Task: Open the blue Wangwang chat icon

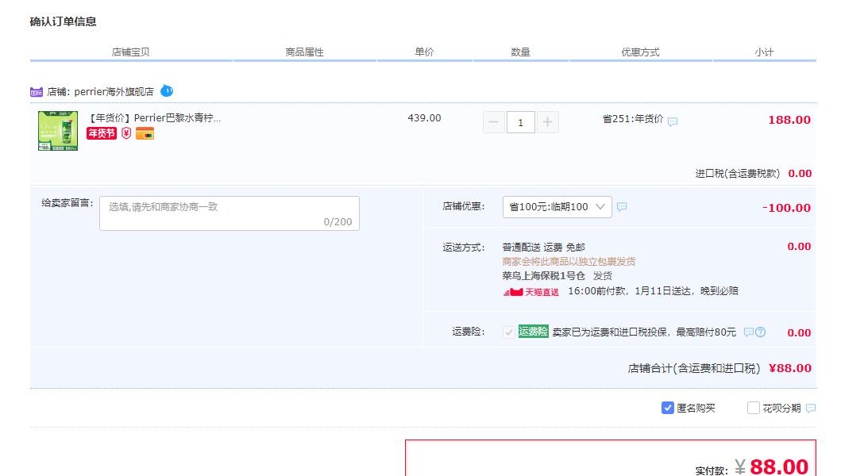Action: pos(167,90)
